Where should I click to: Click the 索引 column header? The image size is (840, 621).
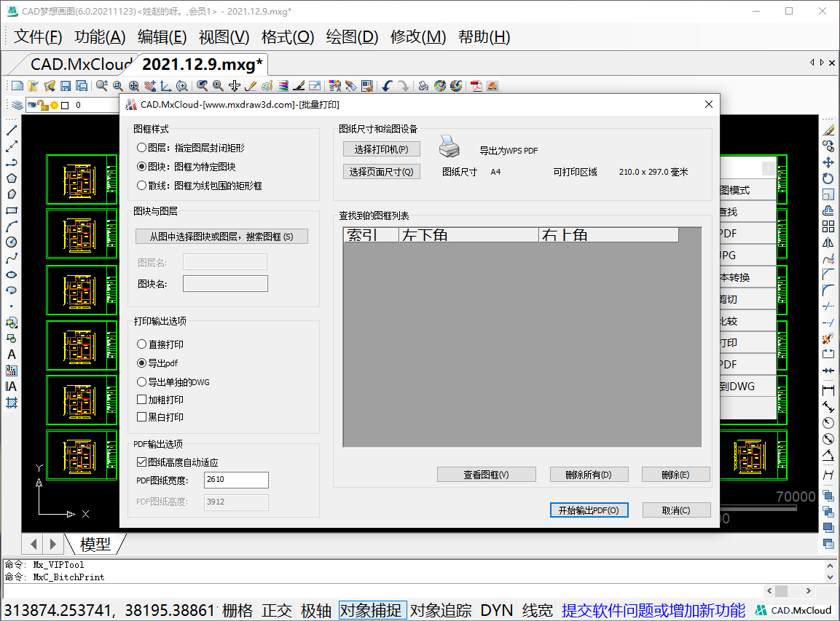[371, 234]
